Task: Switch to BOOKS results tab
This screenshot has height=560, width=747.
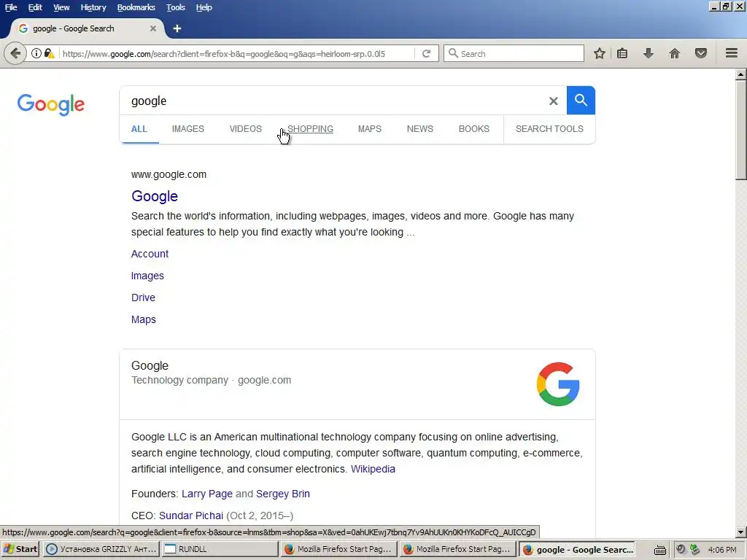Action: click(474, 129)
